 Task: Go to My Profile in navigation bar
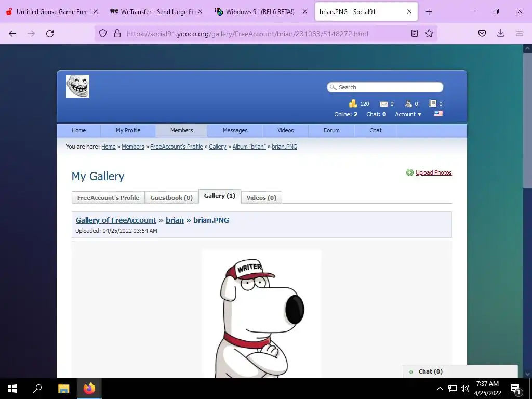tap(128, 130)
